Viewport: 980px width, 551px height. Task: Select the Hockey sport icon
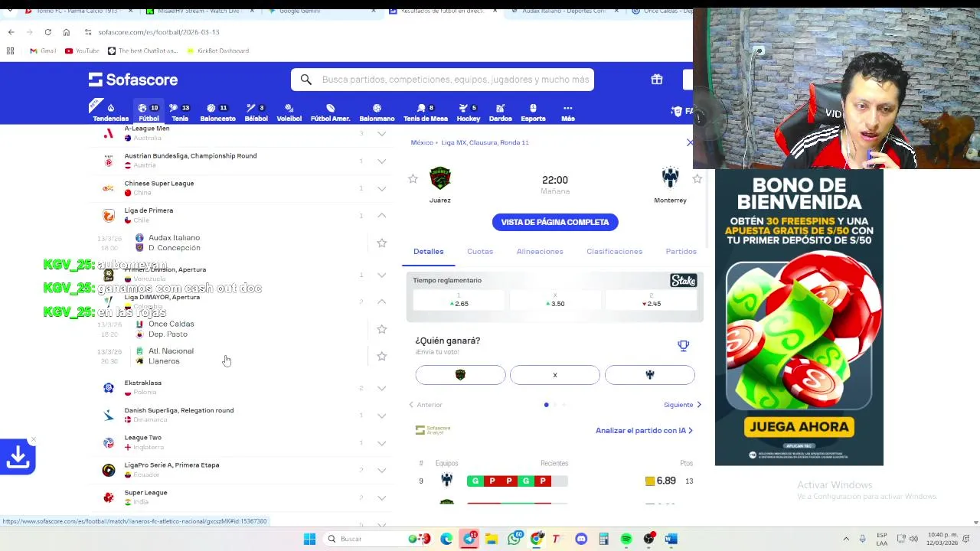tap(468, 112)
